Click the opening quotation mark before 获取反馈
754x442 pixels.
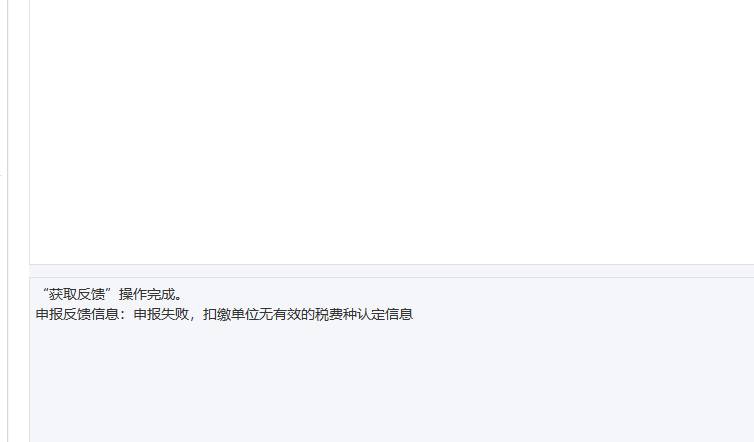(45, 291)
